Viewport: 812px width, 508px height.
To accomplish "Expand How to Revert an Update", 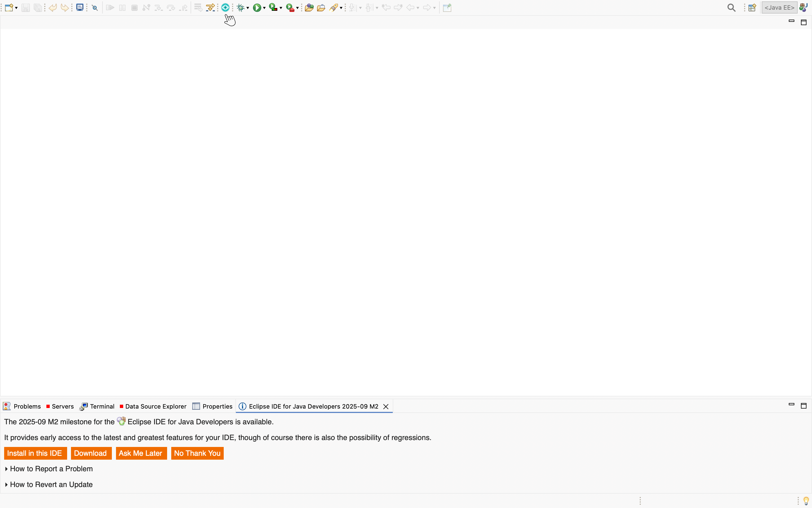I will 49,485.
